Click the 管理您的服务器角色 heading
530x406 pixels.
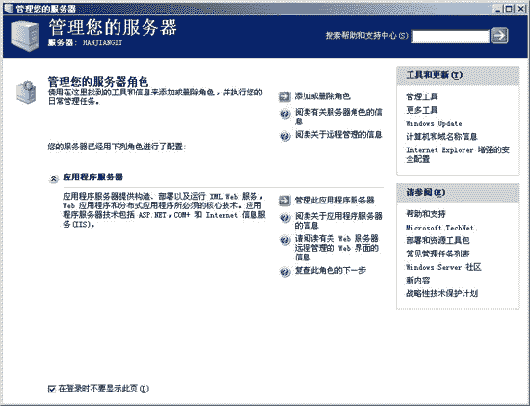[x=98, y=81]
